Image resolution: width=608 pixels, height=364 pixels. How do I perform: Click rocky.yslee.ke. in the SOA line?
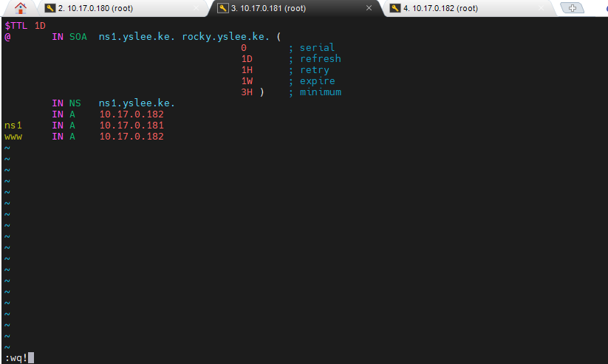(x=225, y=37)
